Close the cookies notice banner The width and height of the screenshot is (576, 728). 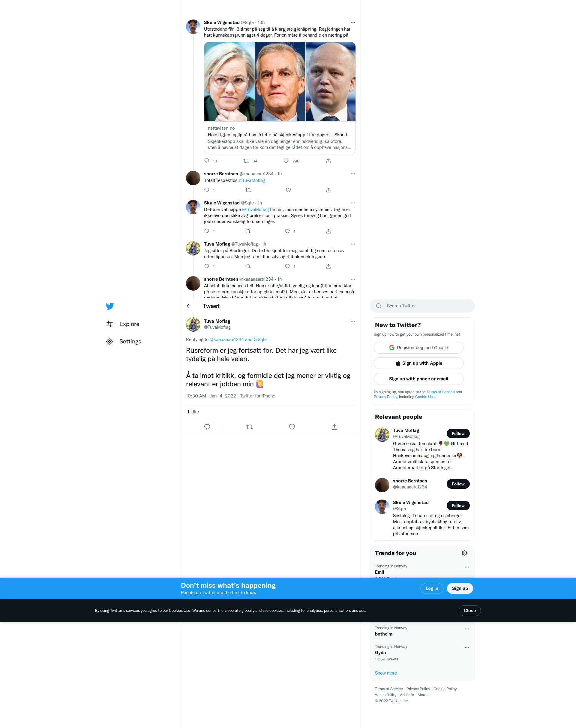tap(469, 611)
